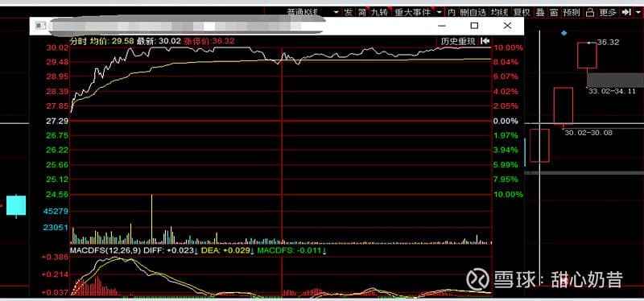Screen dimensions: 644x301
Task: Open the small window icon at popup title
Action: pos(40,26)
